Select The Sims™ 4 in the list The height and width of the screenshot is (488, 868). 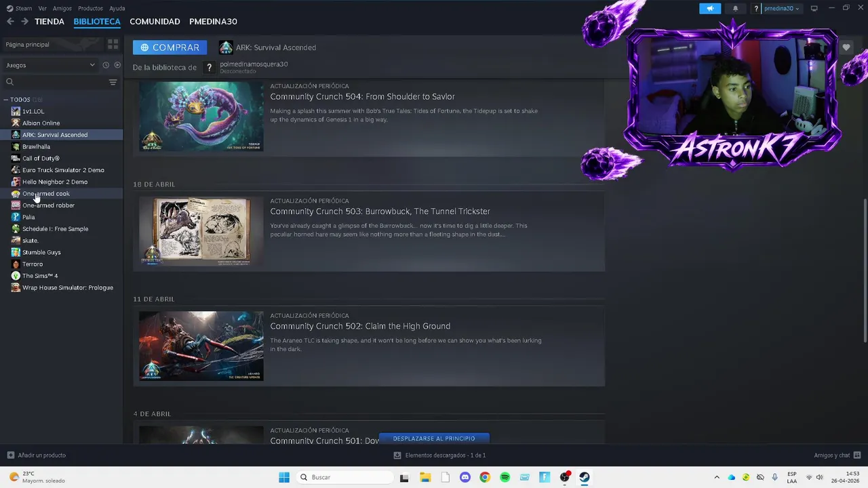40,276
